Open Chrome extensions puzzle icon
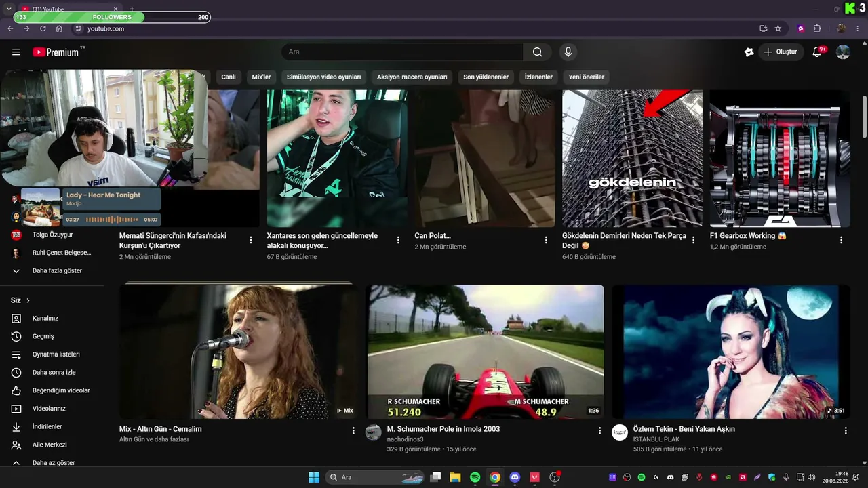Viewport: 868px width, 488px height. 817,28
